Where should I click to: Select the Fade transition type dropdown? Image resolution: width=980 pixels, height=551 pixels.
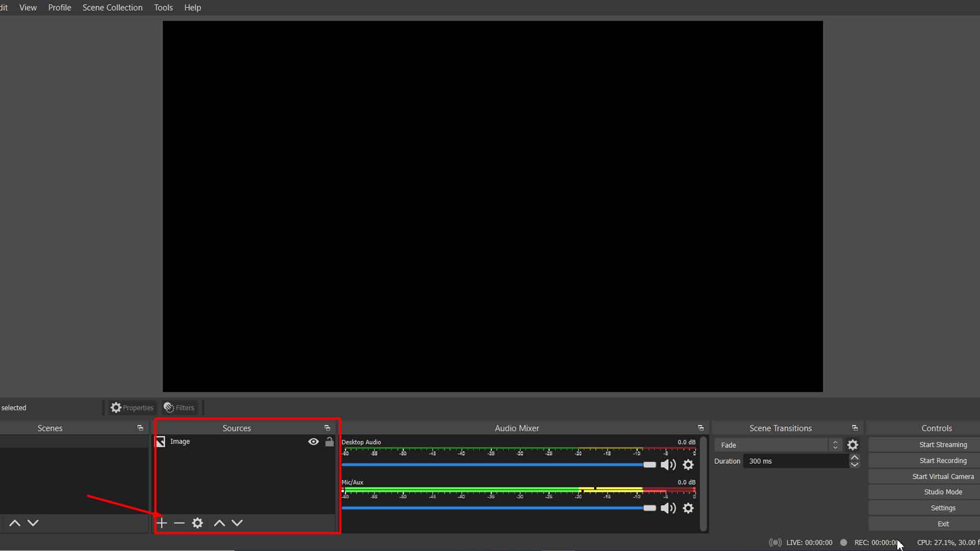[777, 445]
